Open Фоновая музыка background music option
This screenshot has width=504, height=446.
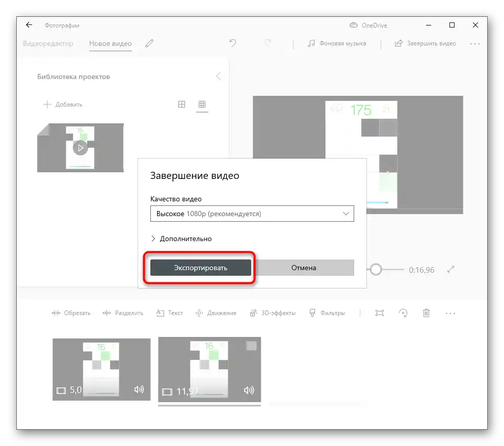pos(337,43)
